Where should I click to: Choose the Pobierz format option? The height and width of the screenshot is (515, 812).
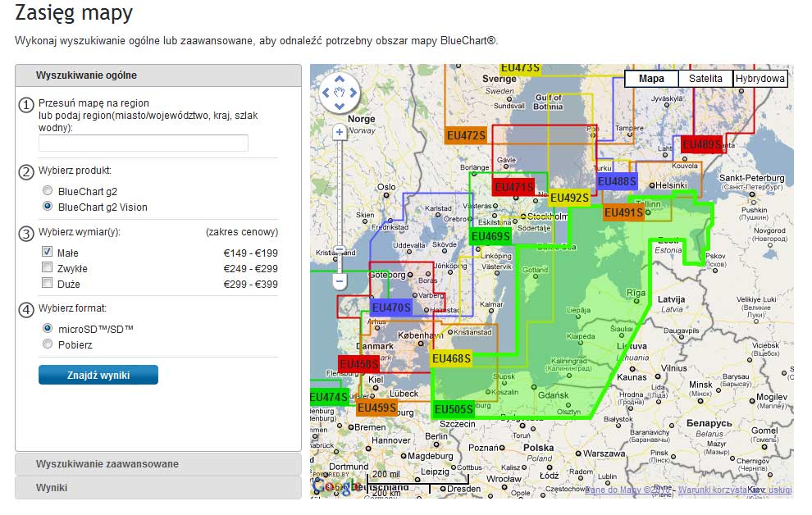48,344
